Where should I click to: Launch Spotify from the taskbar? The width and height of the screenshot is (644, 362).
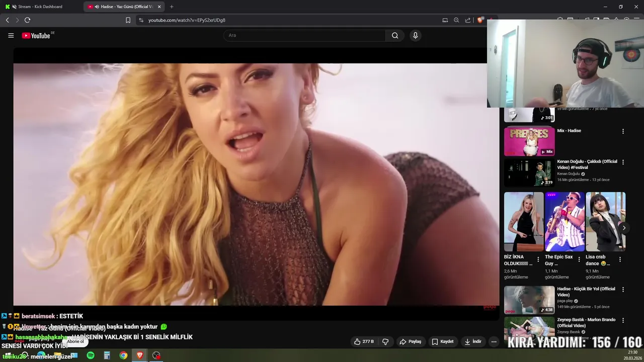91,355
